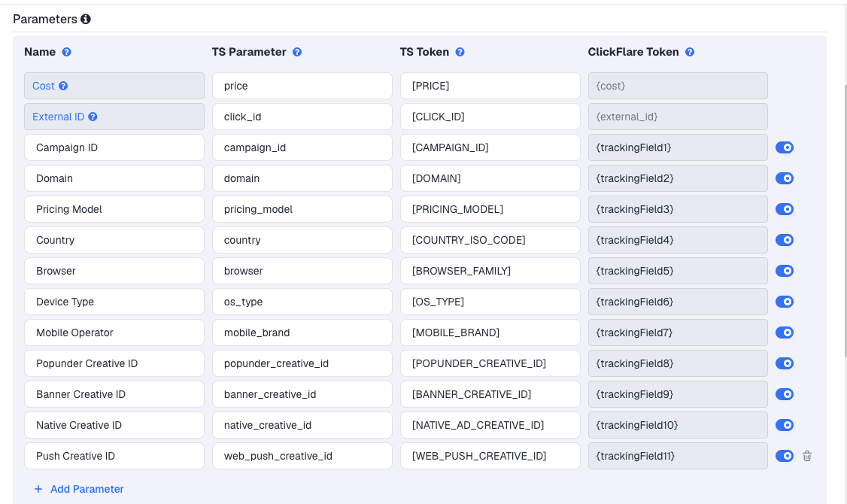Edit the Popunder Creative ID name field
The width and height of the screenshot is (847, 504).
114,363
